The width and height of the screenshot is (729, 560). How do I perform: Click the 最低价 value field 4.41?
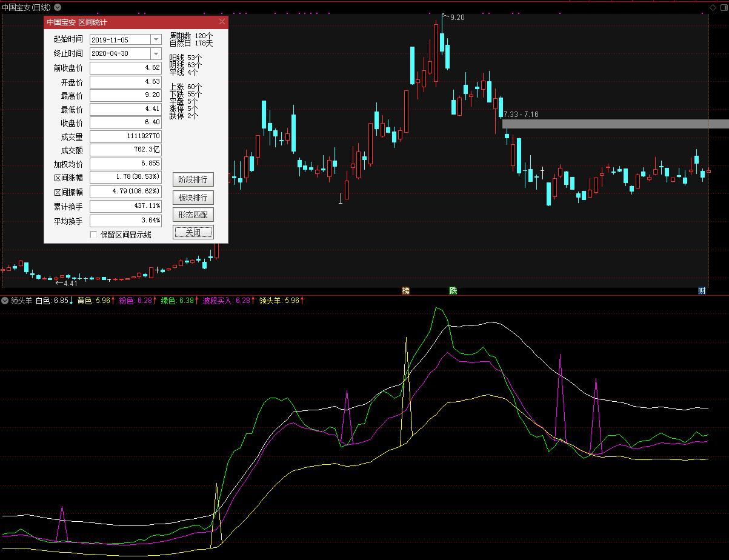pyautogui.click(x=125, y=110)
